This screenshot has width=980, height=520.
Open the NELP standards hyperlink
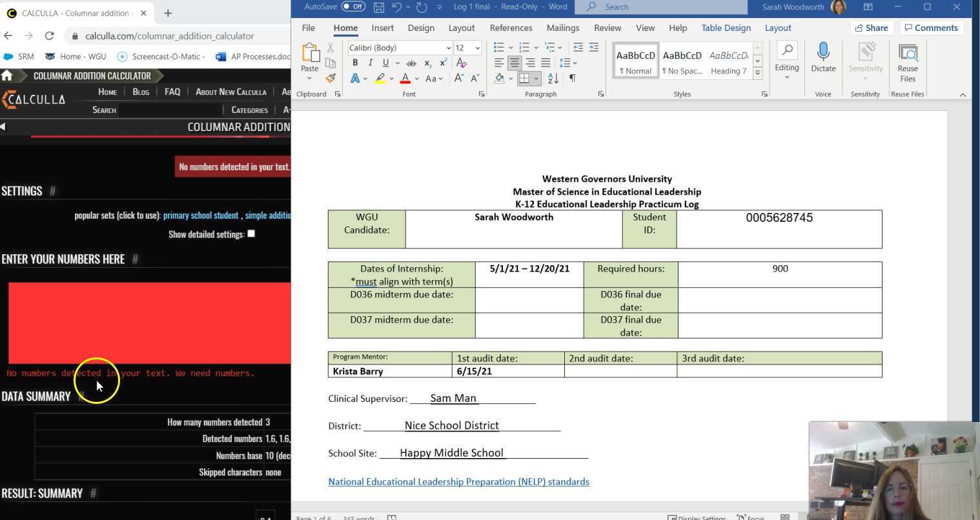[x=458, y=481]
